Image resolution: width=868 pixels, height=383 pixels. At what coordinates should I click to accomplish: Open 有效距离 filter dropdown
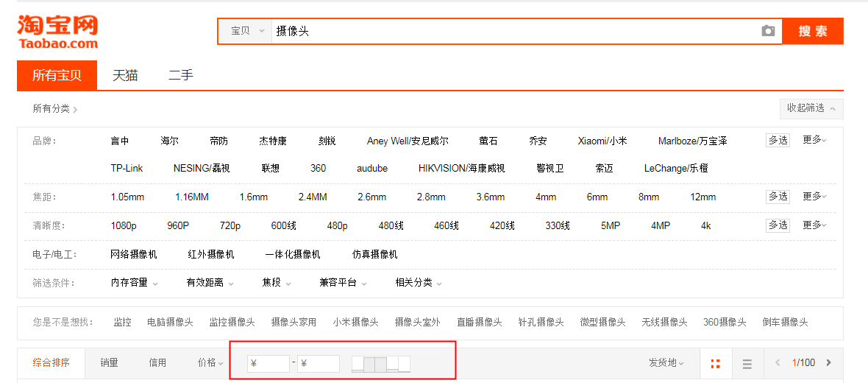210,283
